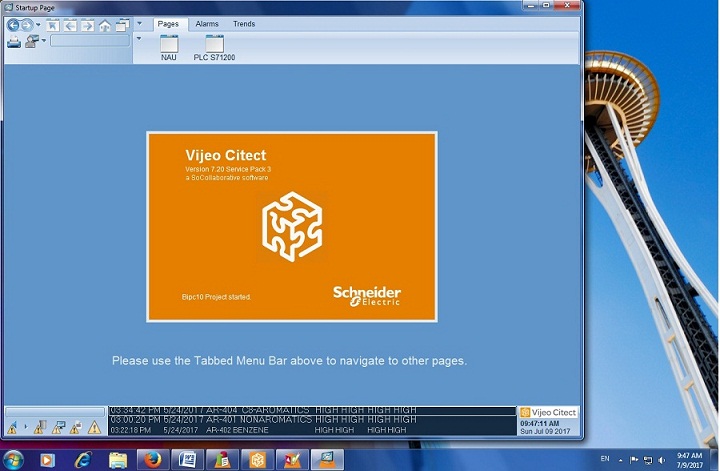
Task: Click the EN language indicator
Action: [605, 459]
